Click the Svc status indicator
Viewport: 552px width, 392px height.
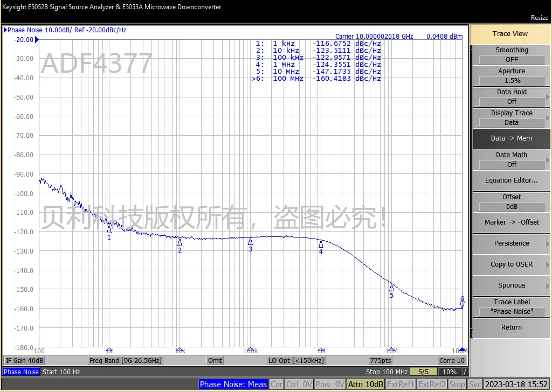click(x=475, y=384)
